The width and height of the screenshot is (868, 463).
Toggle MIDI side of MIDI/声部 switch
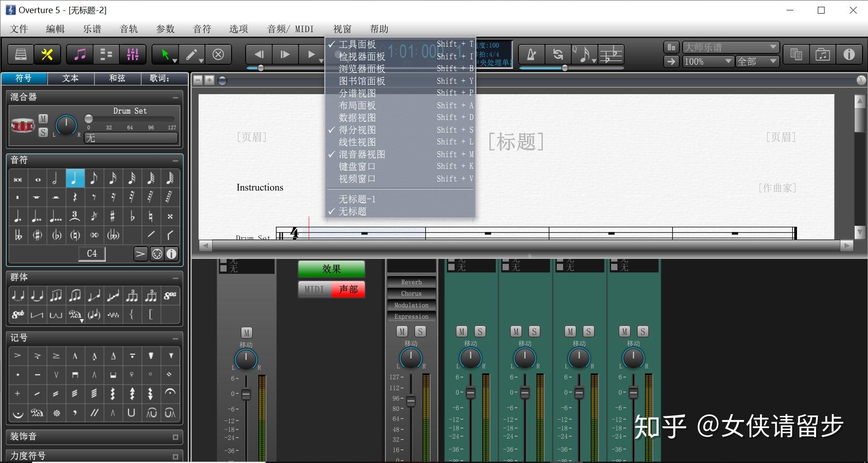[x=314, y=290]
